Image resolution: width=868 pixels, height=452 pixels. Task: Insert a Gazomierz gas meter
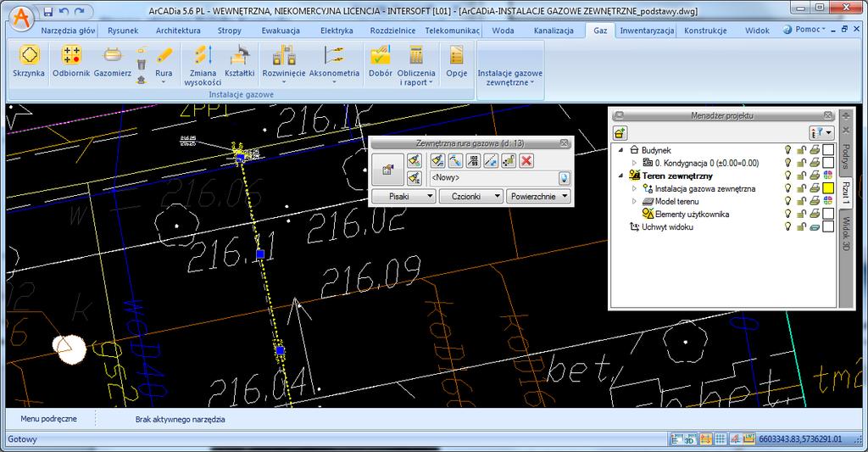coord(113,61)
